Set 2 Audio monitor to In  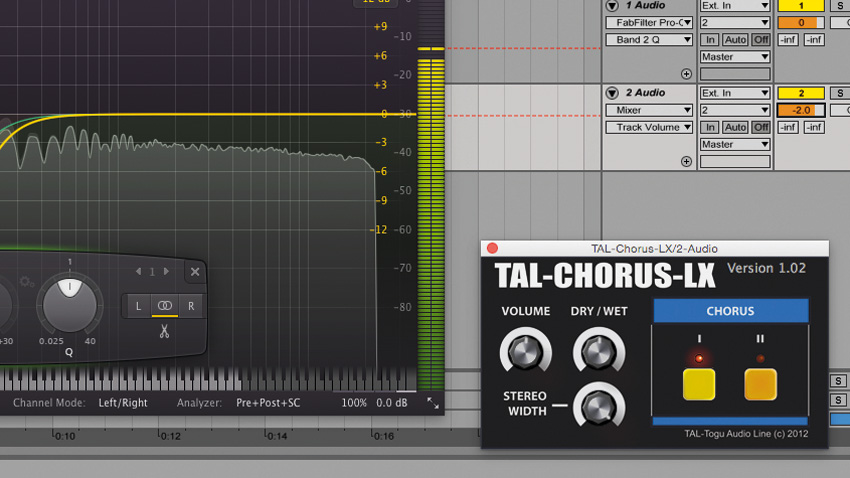(710, 127)
